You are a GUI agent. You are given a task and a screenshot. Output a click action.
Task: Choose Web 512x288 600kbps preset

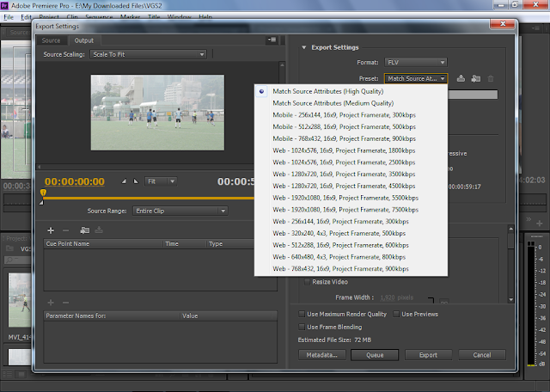[351, 245]
